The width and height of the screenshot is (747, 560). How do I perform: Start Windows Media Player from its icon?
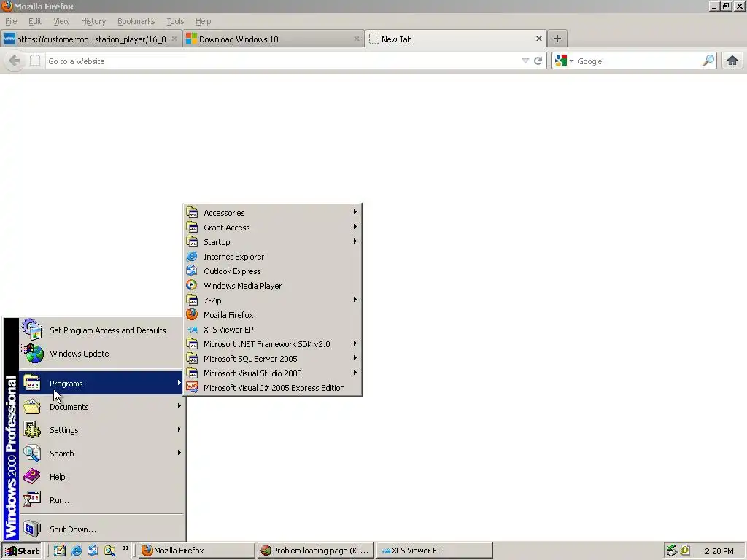[x=192, y=285]
